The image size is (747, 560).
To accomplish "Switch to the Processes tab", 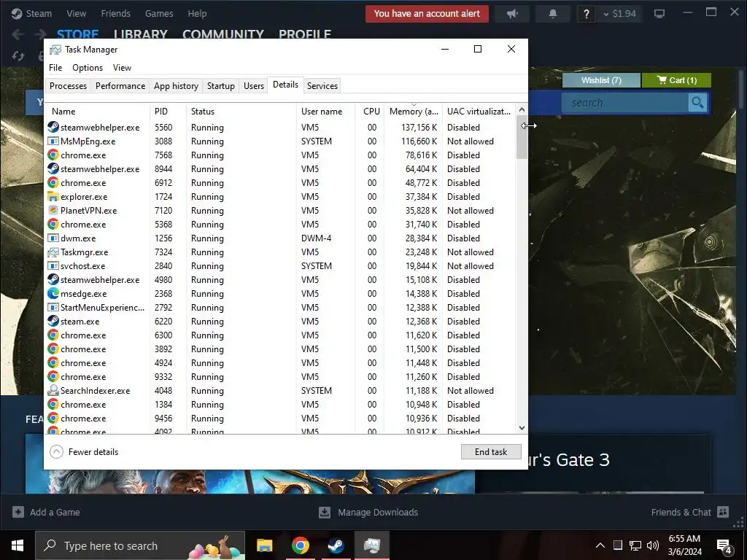I will point(68,86).
